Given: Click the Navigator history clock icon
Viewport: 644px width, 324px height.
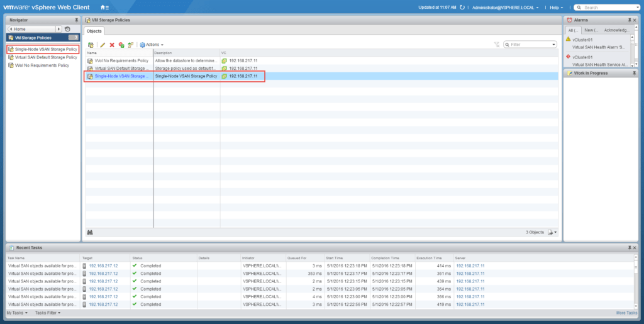Looking at the screenshot, I should 67,29.
